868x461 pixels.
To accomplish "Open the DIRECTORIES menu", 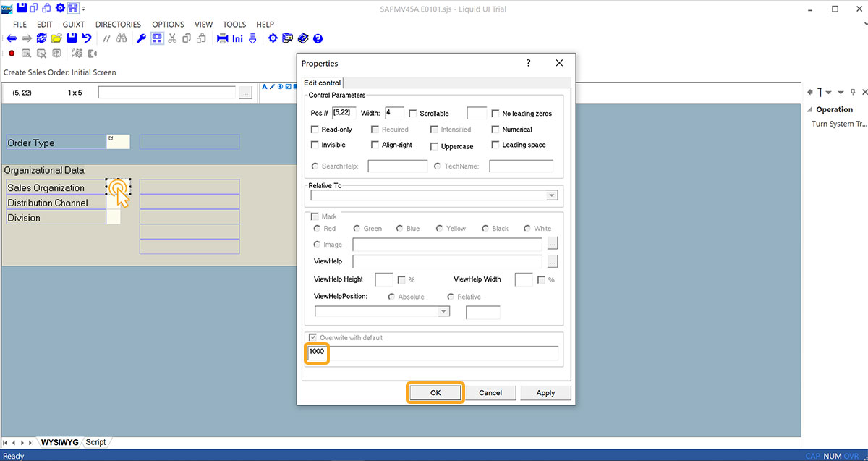I will tap(118, 24).
